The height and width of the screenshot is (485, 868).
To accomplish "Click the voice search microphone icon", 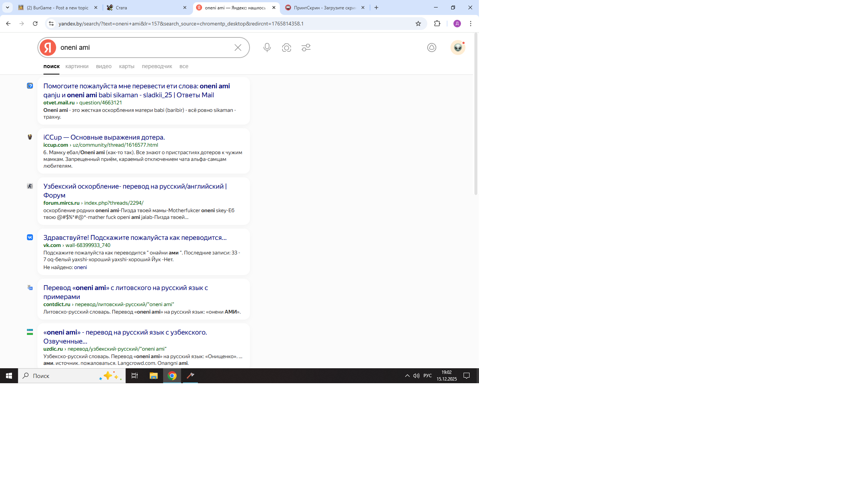I will (x=267, y=48).
